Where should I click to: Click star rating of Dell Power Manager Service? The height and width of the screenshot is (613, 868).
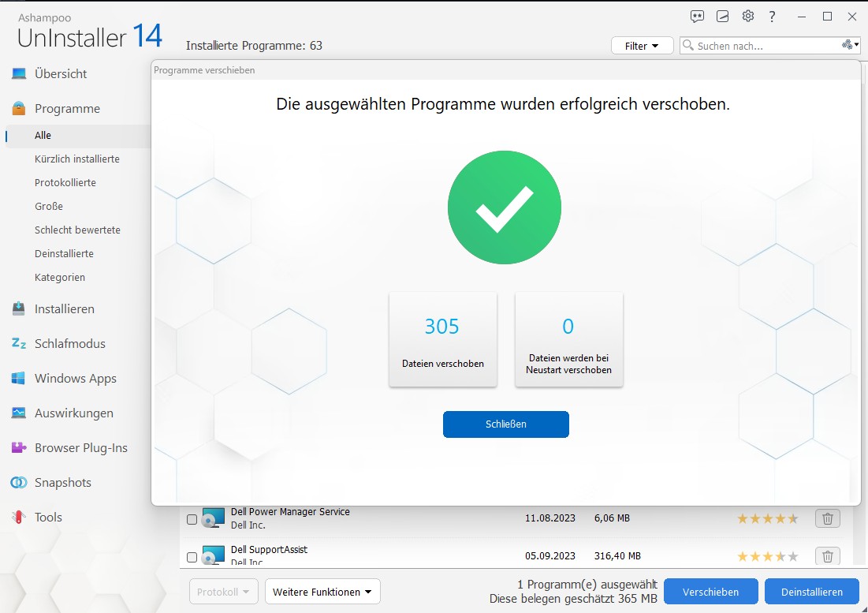(x=767, y=519)
